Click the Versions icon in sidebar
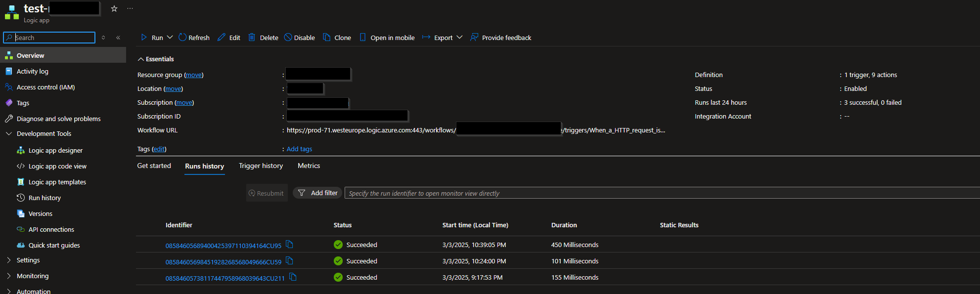980x294 pixels. click(21, 213)
